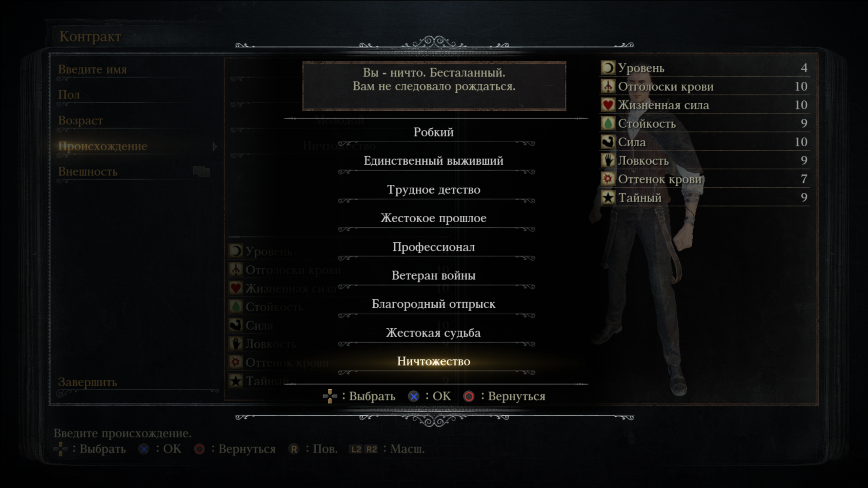Image resolution: width=868 pixels, height=488 pixels.
Task: Select the highlighted Ничтожество origin
Action: click(433, 361)
